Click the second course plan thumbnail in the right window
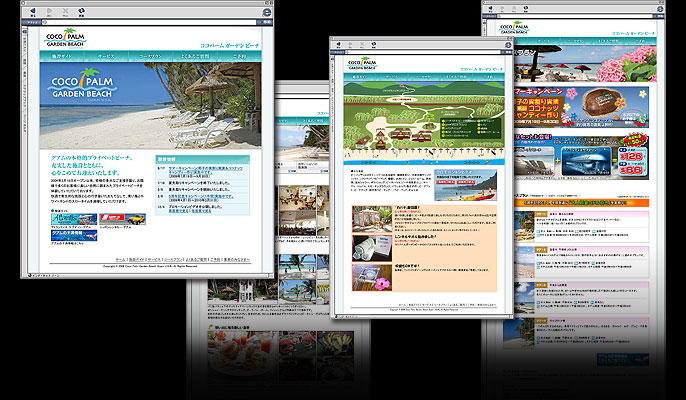The width and height of the screenshot is (686, 400). point(525,262)
